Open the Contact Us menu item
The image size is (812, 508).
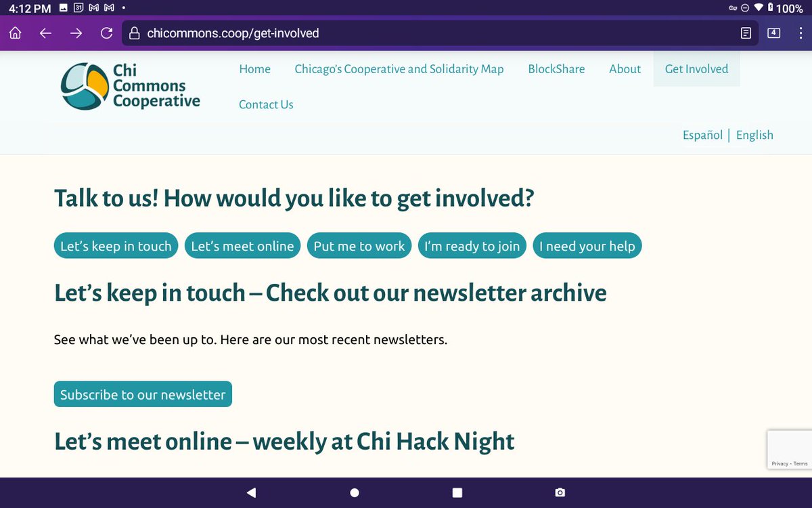[x=266, y=104]
